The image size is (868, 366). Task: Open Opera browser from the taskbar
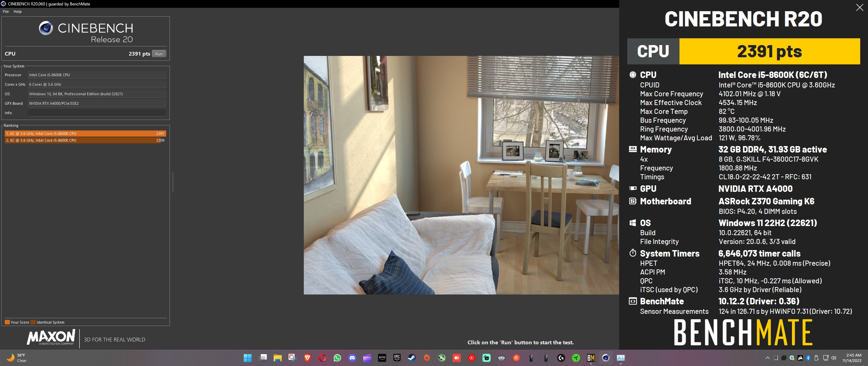[x=322, y=358]
